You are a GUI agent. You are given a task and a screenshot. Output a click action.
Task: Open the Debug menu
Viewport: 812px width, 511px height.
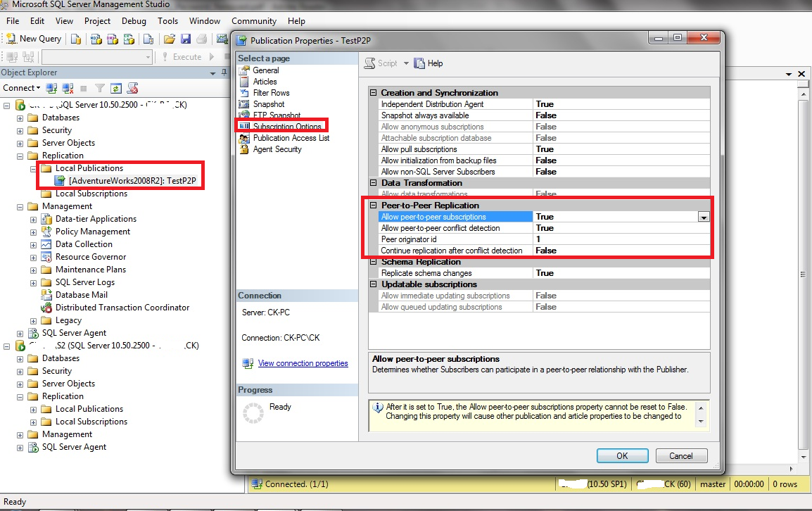point(134,21)
